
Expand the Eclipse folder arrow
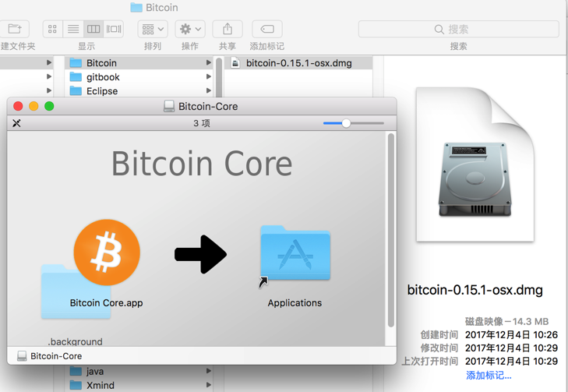click(x=209, y=90)
